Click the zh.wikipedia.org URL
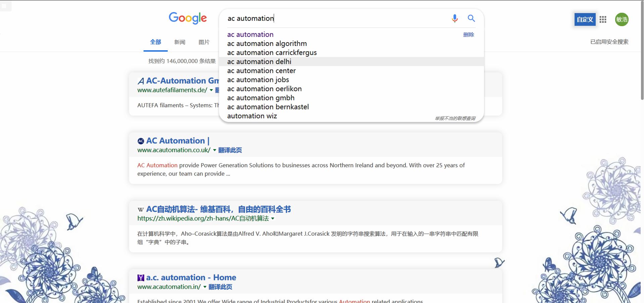 point(203,219)
